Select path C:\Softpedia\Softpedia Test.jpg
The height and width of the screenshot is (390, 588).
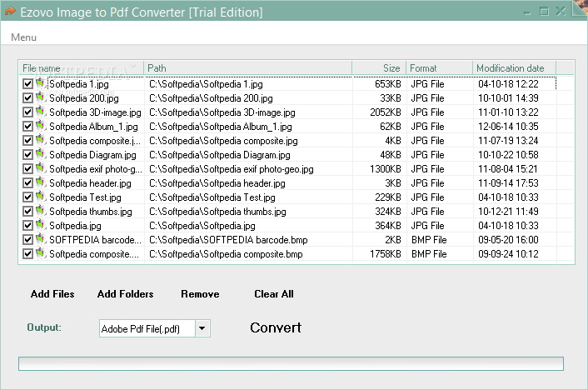click(x=212, y=197)
